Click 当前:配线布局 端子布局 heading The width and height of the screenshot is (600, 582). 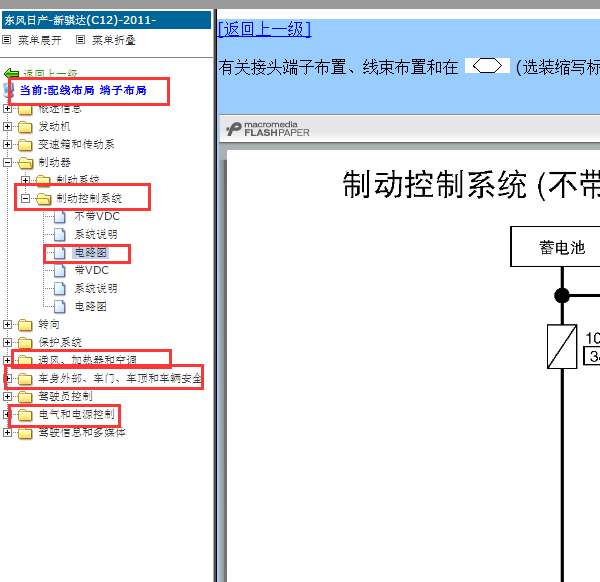click(x=83, y=90)
